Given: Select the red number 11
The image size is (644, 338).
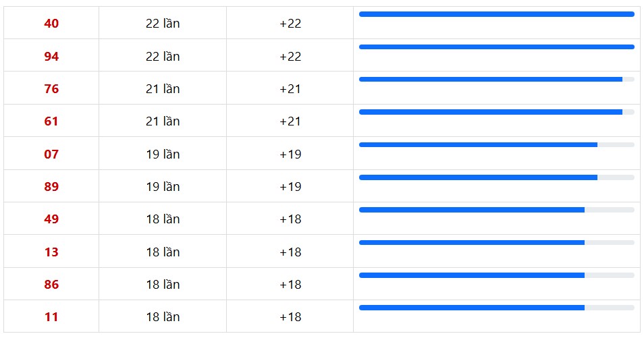Looking at the screenshot, I should point(51,317).
